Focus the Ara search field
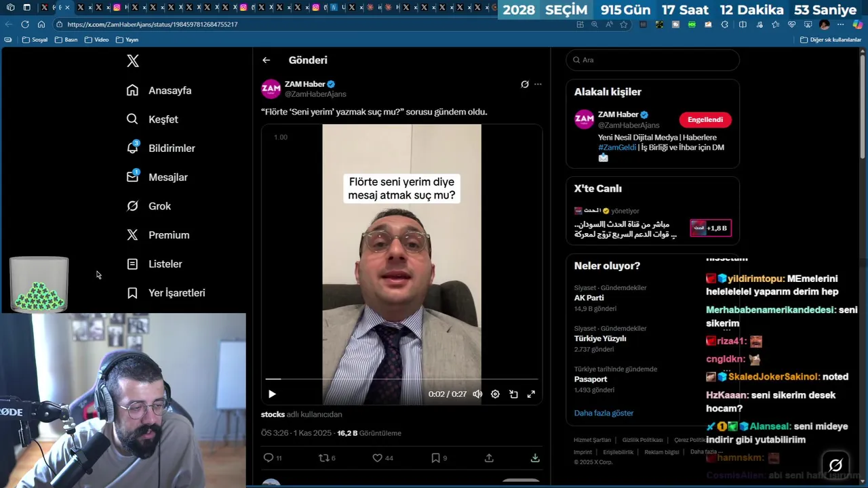The image size is (868, 488). (652, 60)
